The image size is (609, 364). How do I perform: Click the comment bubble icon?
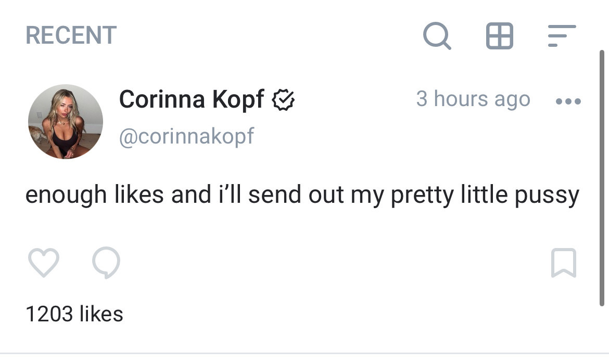(106, 263)
